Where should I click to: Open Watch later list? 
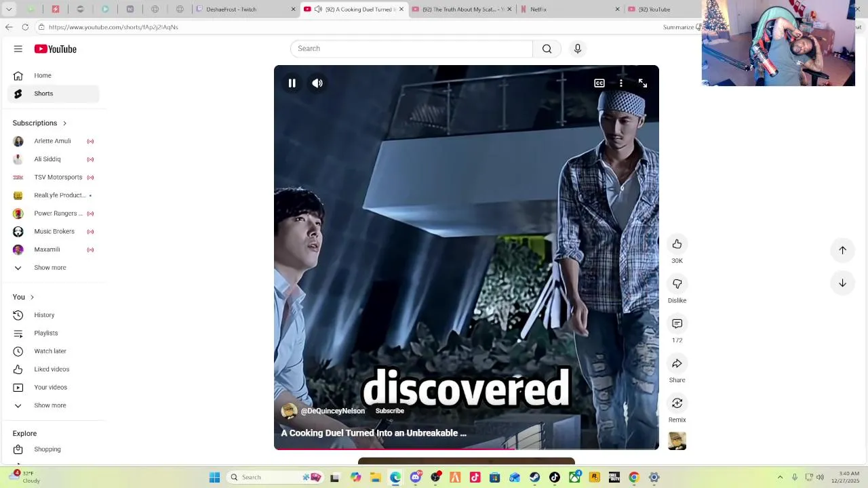coord(53,351)
